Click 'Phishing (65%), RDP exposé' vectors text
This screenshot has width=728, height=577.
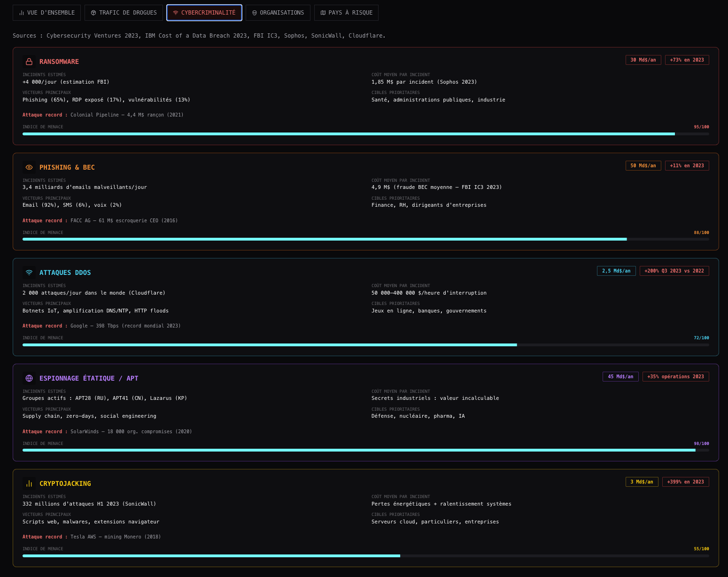[106, 100]
